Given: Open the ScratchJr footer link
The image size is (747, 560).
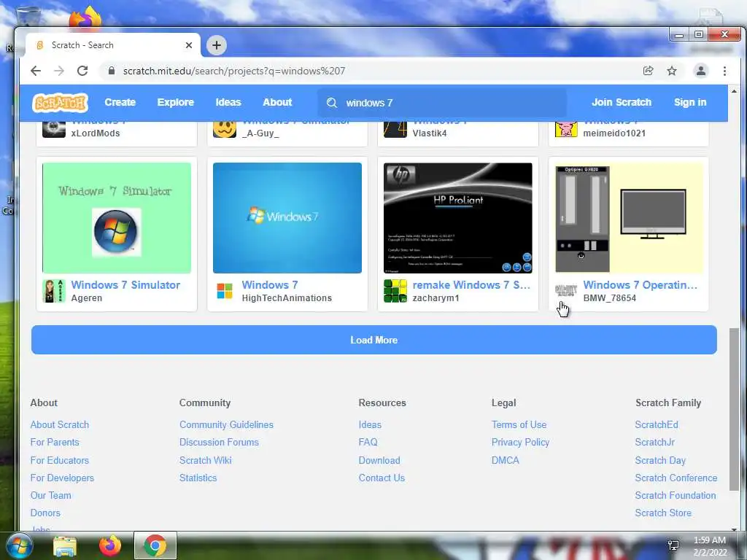Looking at the screenshot, I should pos(654,442).
